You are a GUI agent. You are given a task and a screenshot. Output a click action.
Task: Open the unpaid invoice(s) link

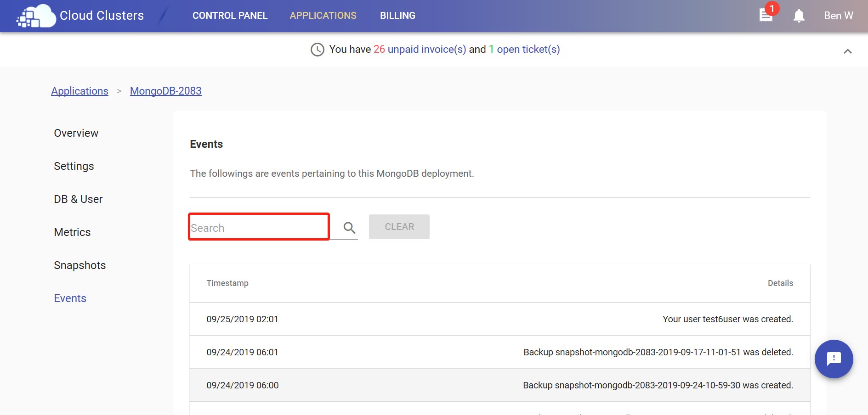427,49
